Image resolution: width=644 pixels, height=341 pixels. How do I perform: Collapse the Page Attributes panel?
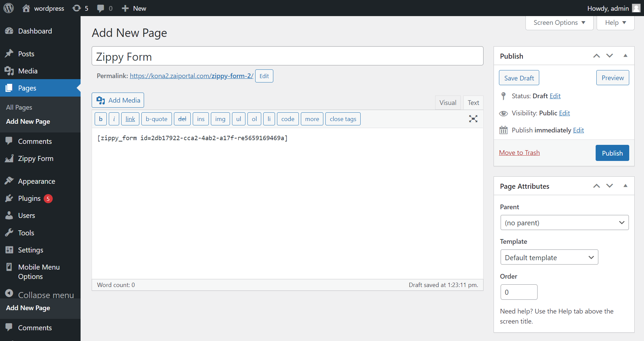point(625,186)
